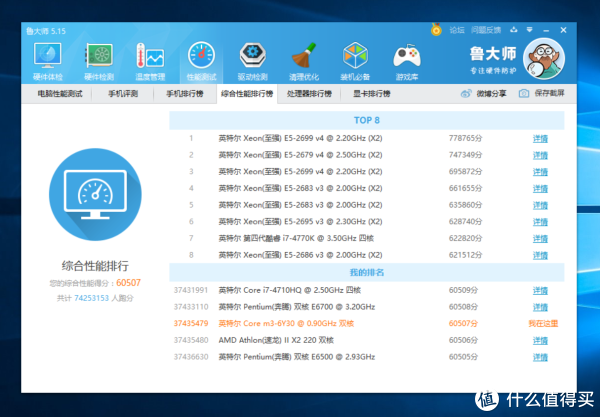Click the large monitor speedometer graphic
The image size is (600, 417).
click(x=95, y=194)
